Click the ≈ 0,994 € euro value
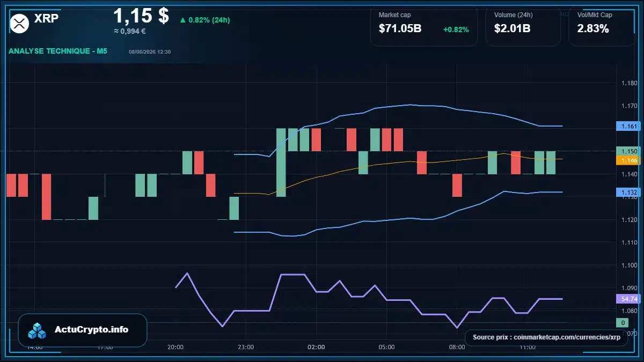This screenshot has height=362, width=644. pos(129,31)
